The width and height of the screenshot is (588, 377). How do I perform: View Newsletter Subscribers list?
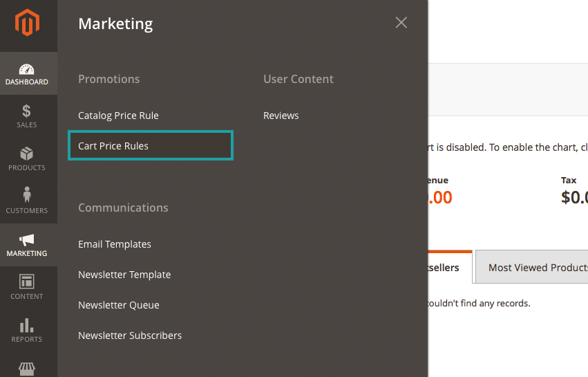130,335
